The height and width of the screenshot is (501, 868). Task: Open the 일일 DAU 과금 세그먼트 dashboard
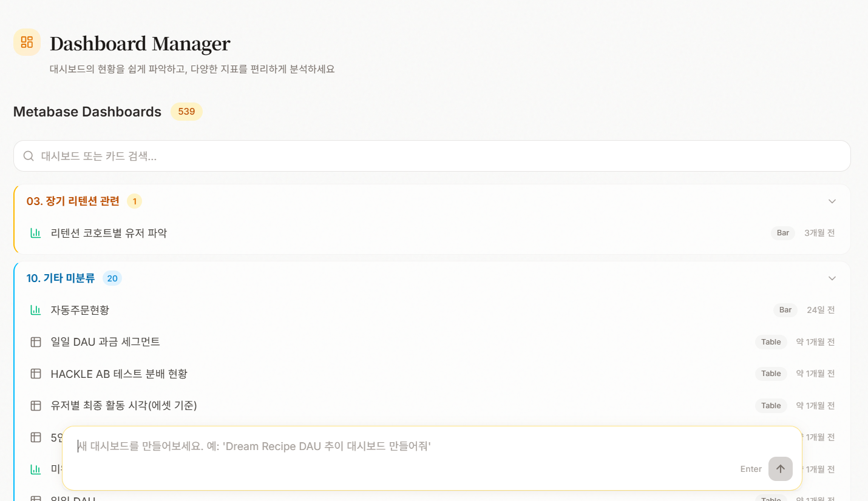432,342
